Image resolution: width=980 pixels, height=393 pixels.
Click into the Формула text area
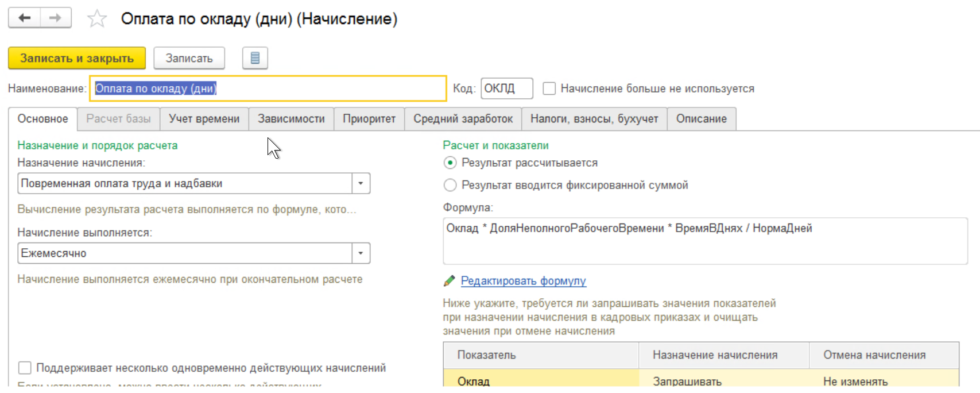tap(705, 241)
